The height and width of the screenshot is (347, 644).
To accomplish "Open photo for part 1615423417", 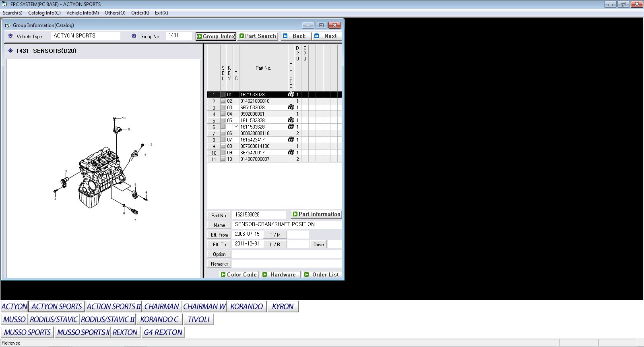I will (x=291, y=139).
